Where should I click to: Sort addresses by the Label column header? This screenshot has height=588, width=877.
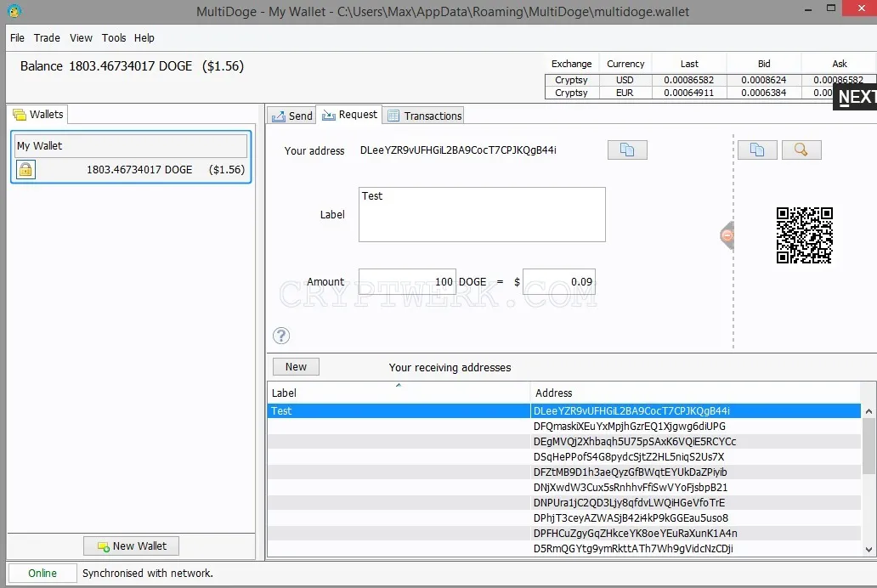[x=399, y=393]
